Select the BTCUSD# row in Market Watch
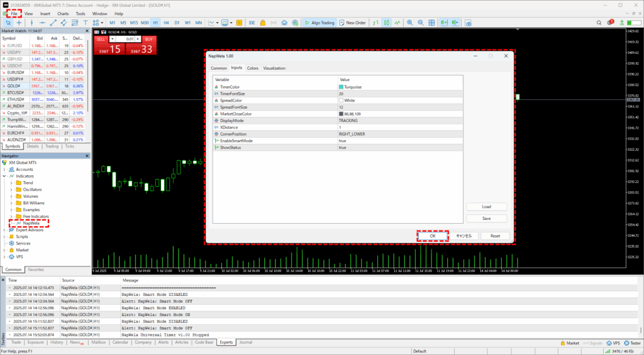Image resolution: width=644 pixels, height=355 pixels. (43, 93)
